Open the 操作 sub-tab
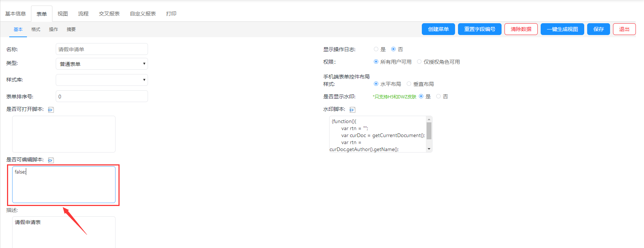Screen dimensions: 644x248 54,29
